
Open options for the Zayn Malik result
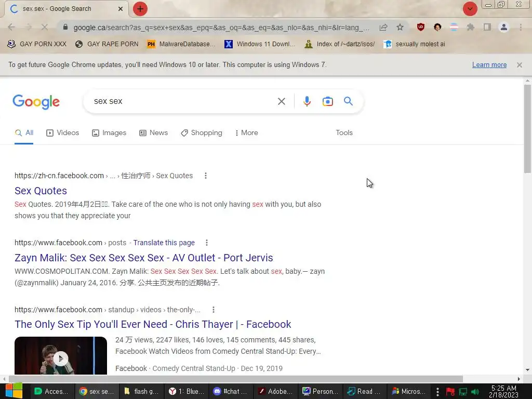[207, 243]
